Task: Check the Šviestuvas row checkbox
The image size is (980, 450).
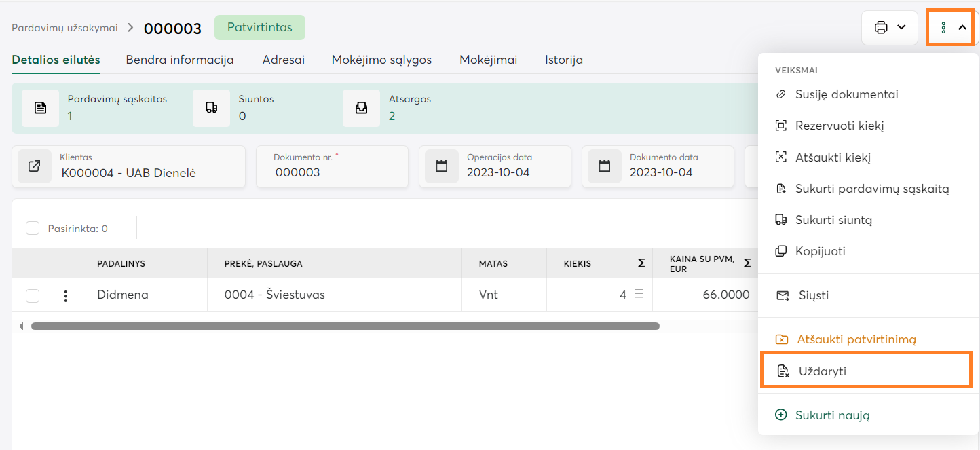Action: pyautogui.click(x=33, y=296)
